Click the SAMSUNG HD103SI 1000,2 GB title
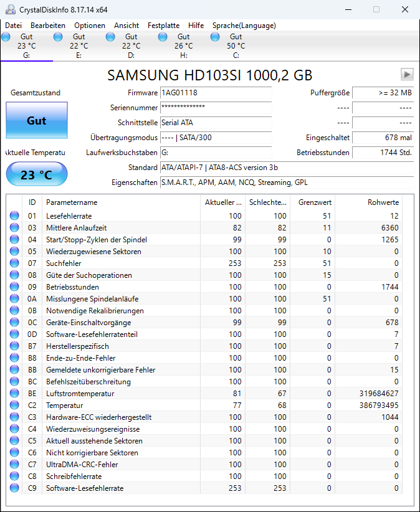Screen dimensions: 420x512 (209, 75)
